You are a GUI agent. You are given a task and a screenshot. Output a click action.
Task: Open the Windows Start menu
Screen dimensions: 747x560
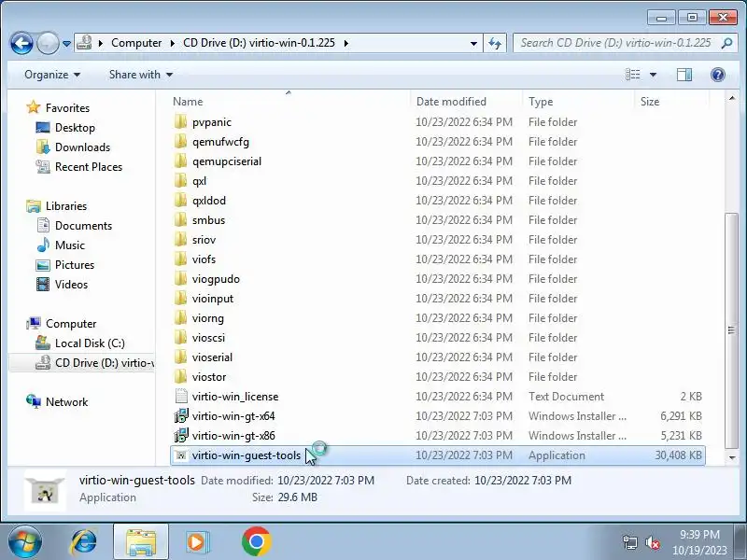coord(24,542)
